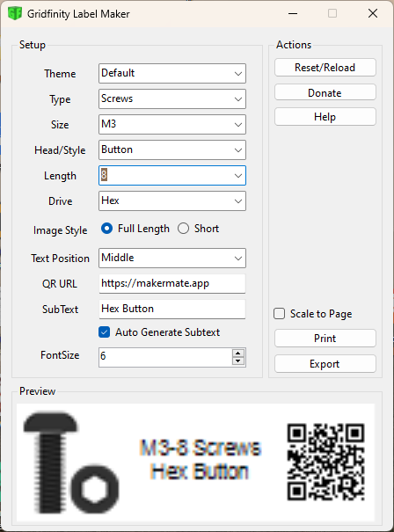Open the Type dropdown showing Screws
394x532 pixels.
point(172,98)
